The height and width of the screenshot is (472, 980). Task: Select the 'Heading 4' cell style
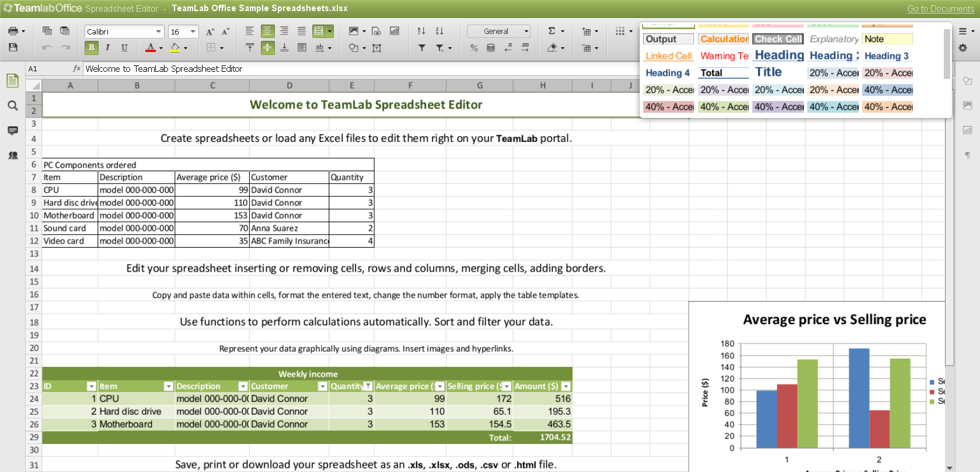click(668, 73)
